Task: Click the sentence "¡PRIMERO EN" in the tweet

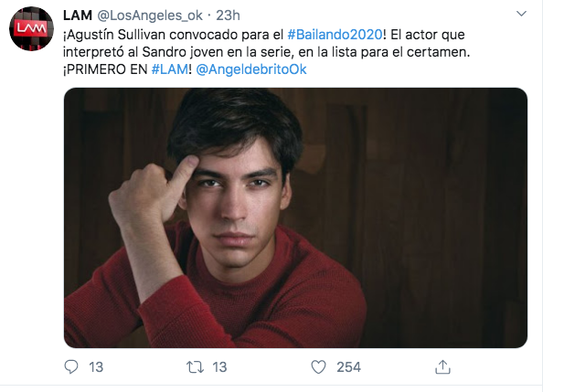Action: click(105, 69)
